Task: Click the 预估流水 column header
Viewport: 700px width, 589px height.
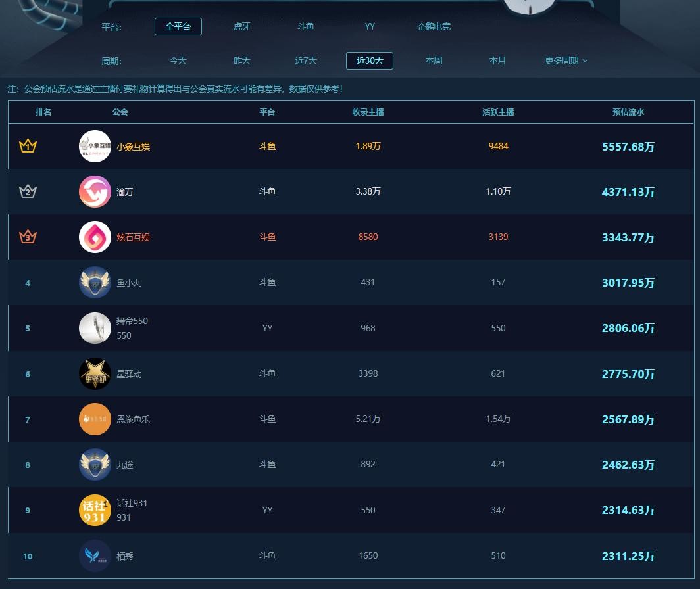Action: 628,112
